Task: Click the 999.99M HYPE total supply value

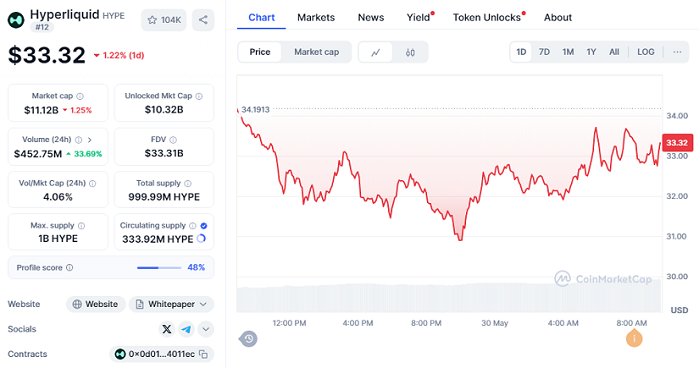Action: coord(164,197)
